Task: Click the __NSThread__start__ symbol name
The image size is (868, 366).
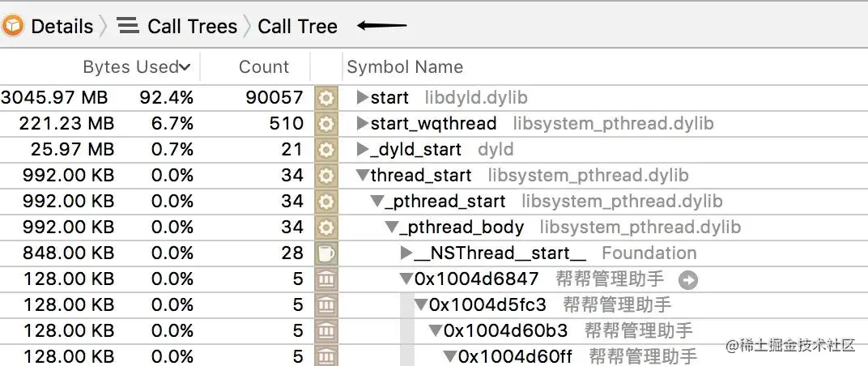Action: pyautogui.click(x=500, y=253)
